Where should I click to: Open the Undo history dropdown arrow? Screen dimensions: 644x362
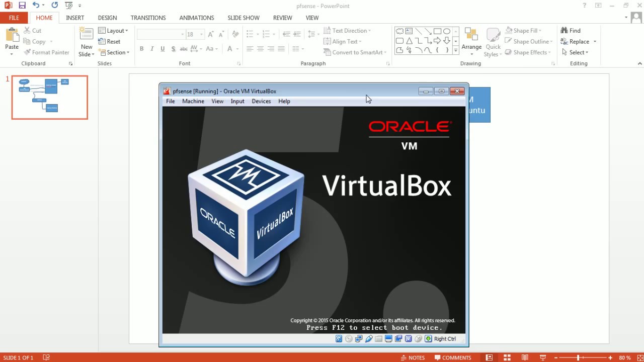[44, 6]
